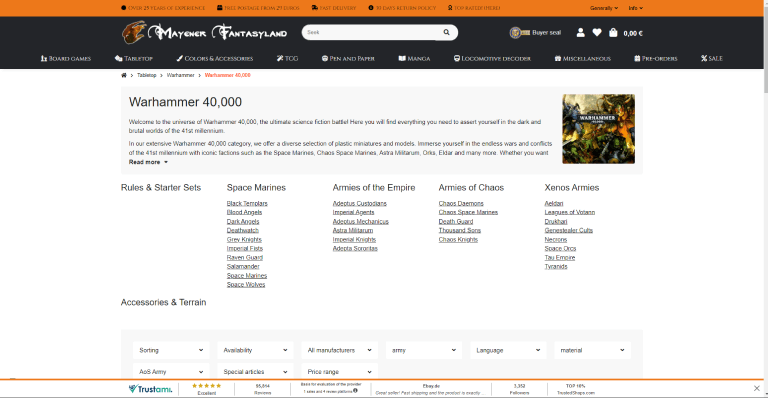
Task: Expand the Info dropdown in top bar
Action: 636,8
